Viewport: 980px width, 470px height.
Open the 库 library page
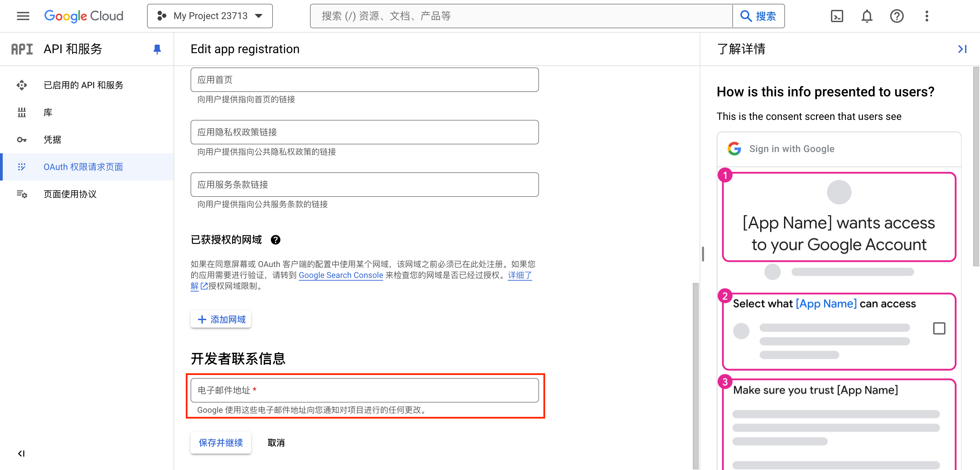(87, 112)
